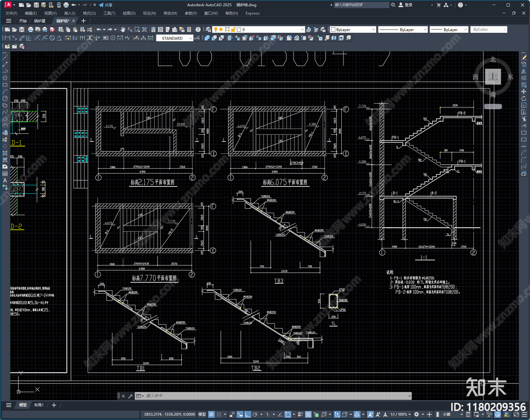Select the Angular dimension tool
The width and height of the screenshot is (530, 420).
coord(59,38)
